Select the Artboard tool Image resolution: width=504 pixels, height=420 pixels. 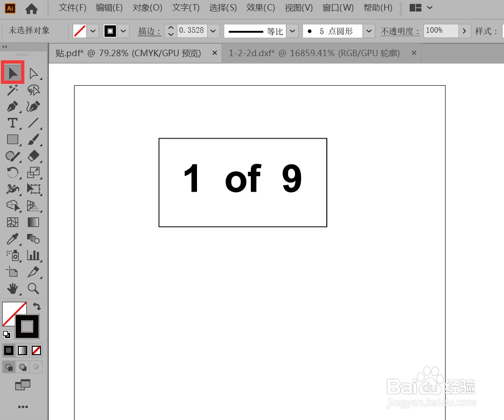[x=13, y=272]
